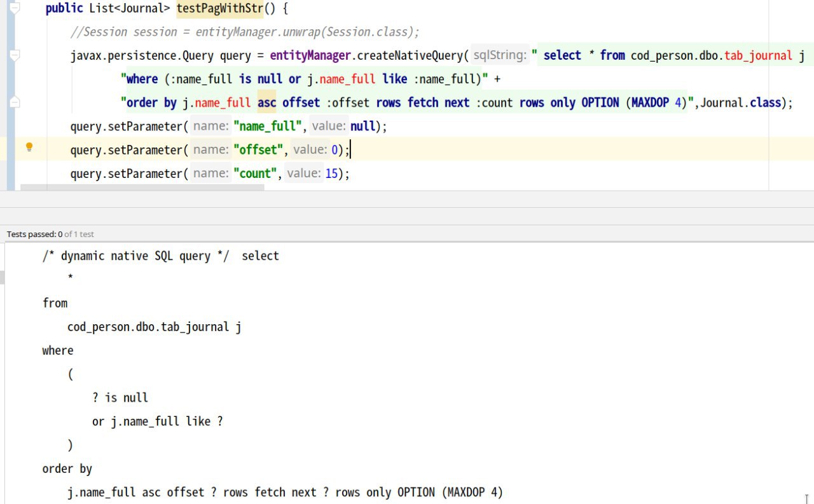Click the console line "where"
814x504 pixels.
pyautogui.click(x=58, y=350)
